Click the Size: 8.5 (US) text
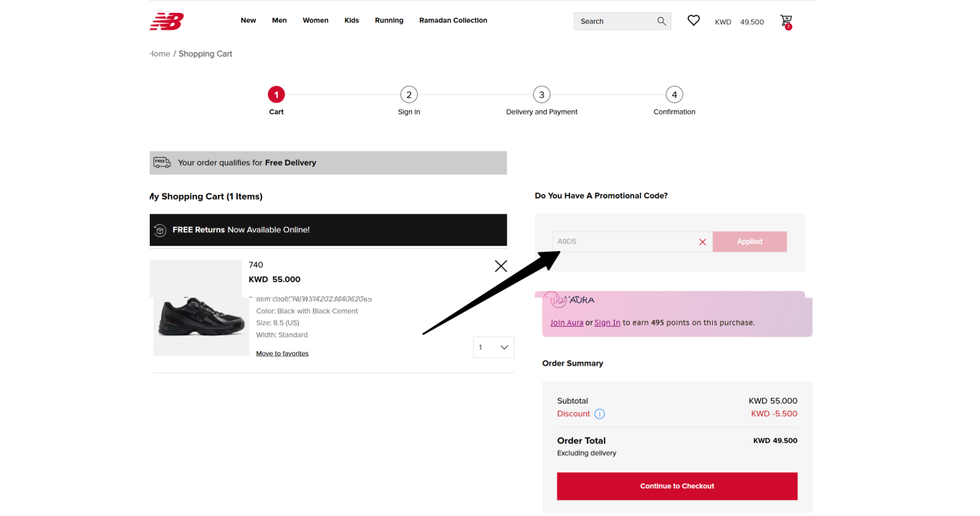Screen dimensions: 980x516 [278, 323]
